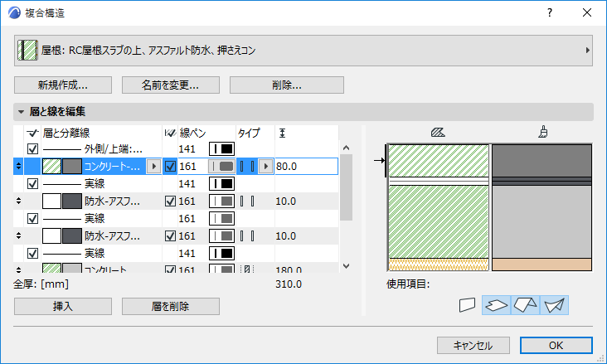Click the thickness column header icon
Screen dimensions: 607x364
coord(282,133)
